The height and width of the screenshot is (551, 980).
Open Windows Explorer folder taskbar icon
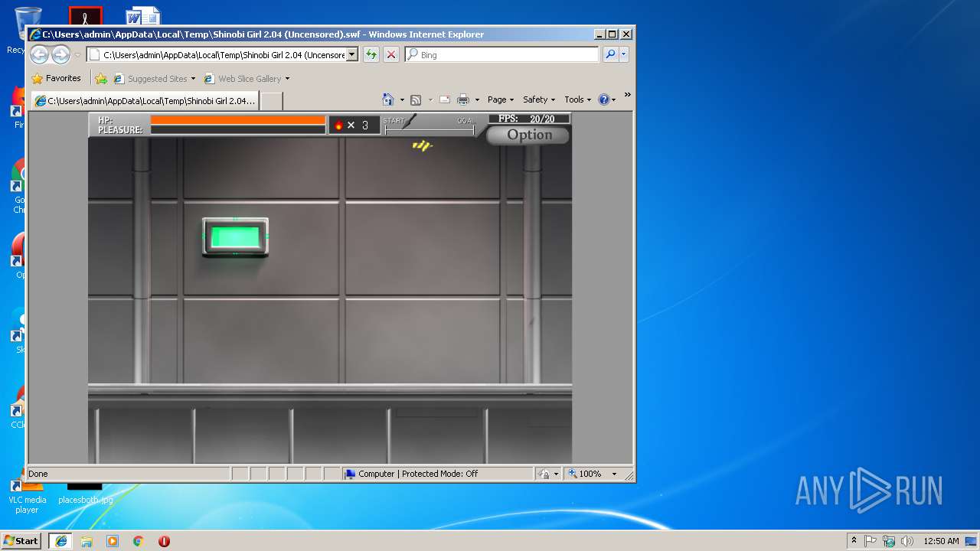click(x=87, y=540)
